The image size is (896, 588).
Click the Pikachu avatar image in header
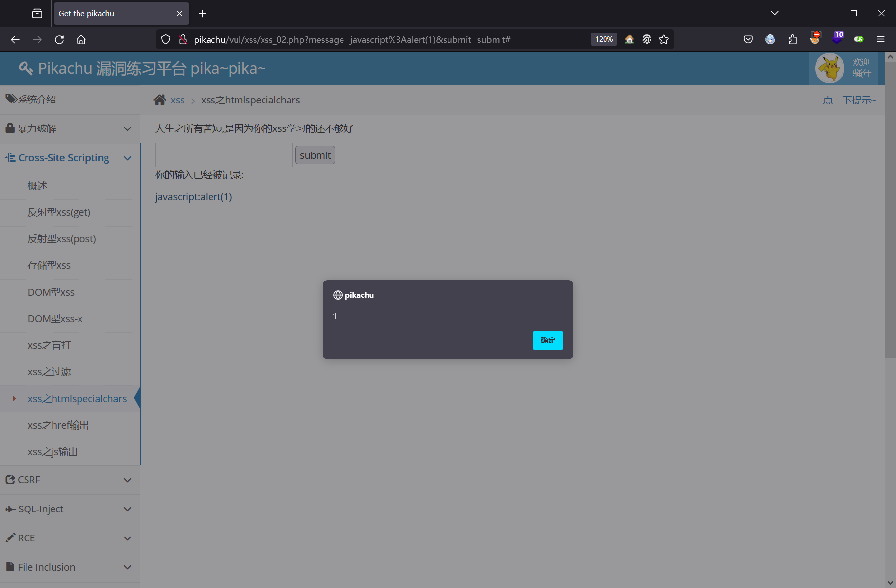tap(829, 68)
